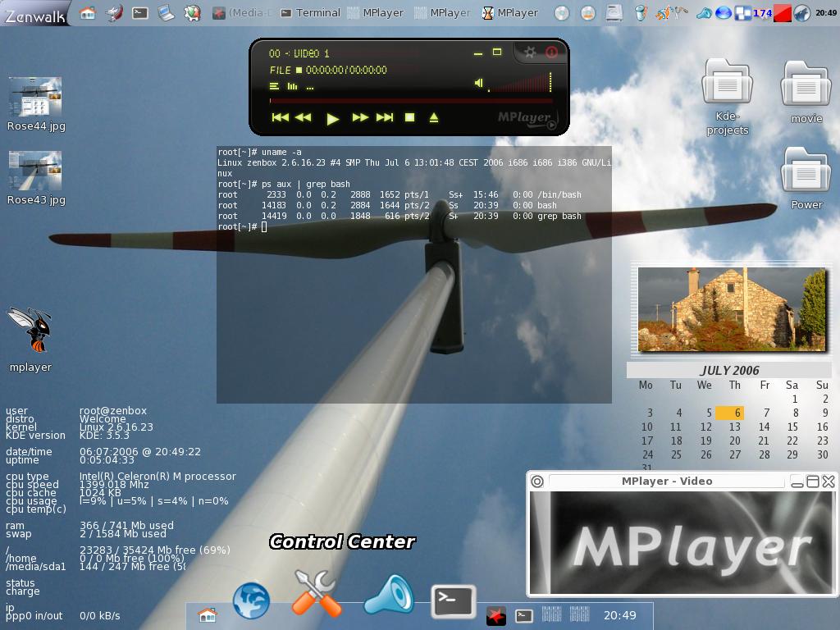The image size is (840, 630).
Task: Click the red star icon in bottom dock
Action: tap(496, 616)
